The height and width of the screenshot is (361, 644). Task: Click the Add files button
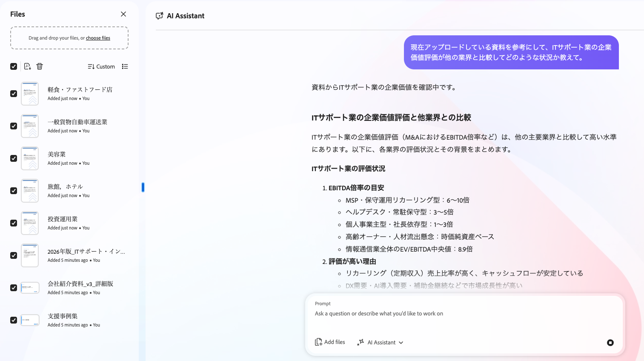click(x=330, y=342)
